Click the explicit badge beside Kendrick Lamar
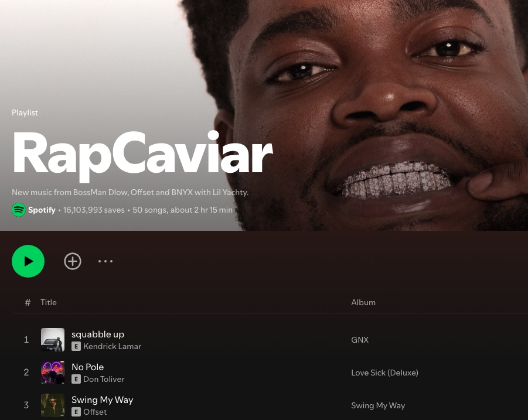528x420 pixels. tap(76, 346)
